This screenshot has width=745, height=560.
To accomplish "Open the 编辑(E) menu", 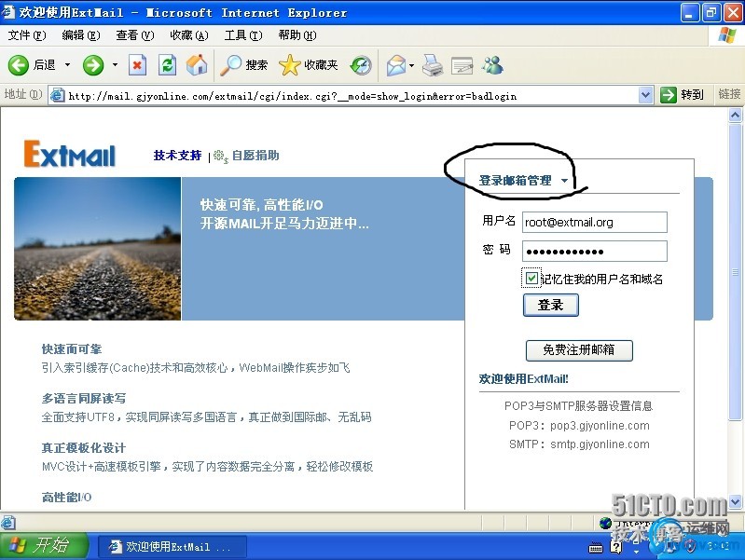I will pos(81,35).
